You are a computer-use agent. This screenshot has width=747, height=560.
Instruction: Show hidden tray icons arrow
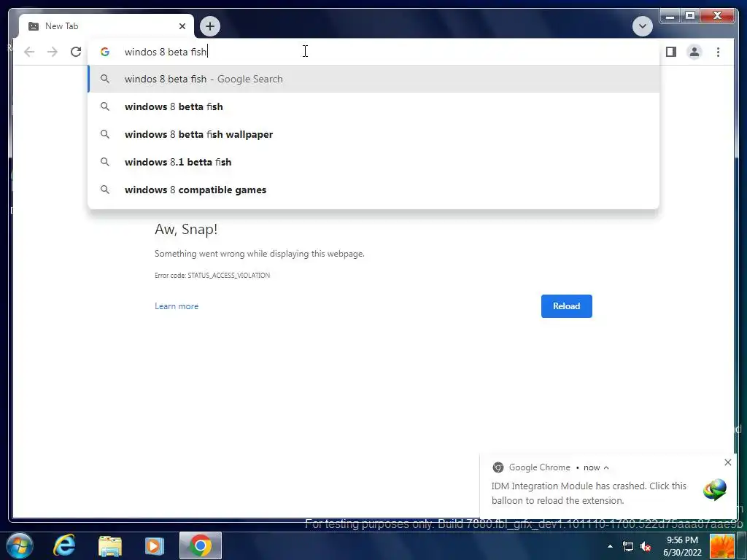point(610,546)
